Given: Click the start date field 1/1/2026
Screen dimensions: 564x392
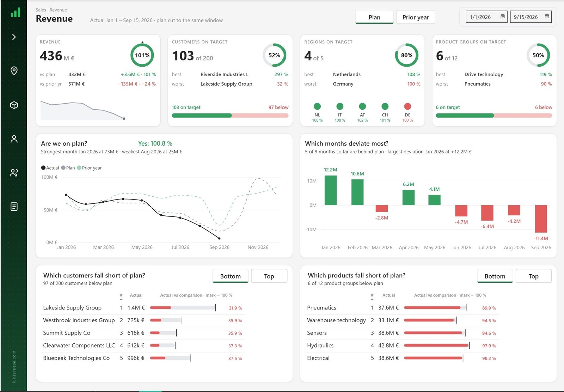Looking at the screenshot, I should click(x=486, y=17).
